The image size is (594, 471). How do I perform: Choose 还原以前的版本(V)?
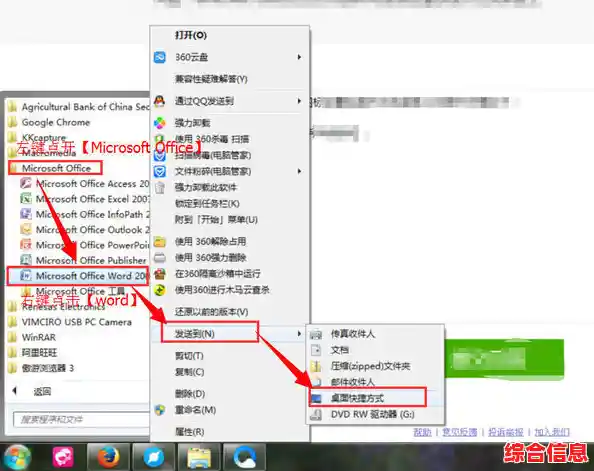pyautogui.click(x=211, y=312)
